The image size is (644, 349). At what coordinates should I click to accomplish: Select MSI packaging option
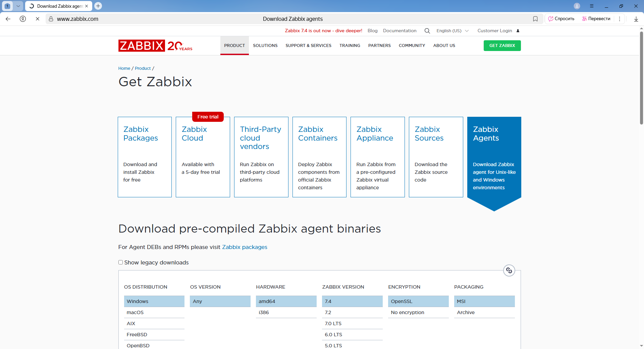tap(484, 301)
